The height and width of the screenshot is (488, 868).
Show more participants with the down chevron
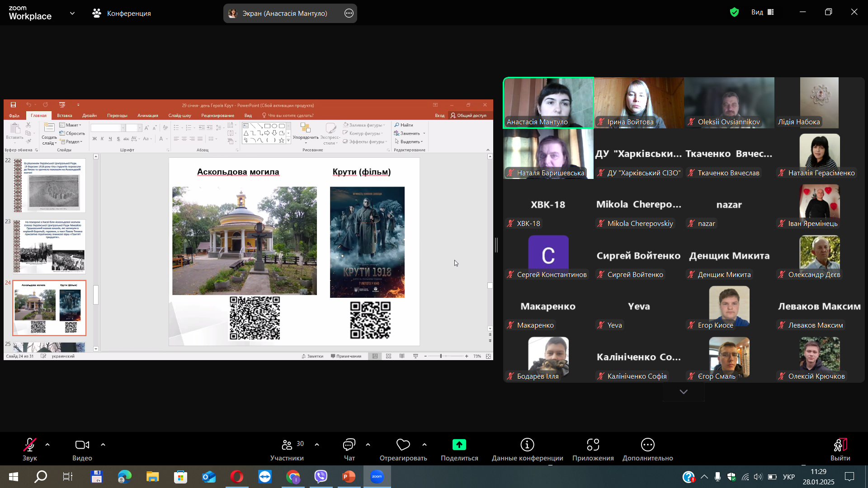click(684, 392)
